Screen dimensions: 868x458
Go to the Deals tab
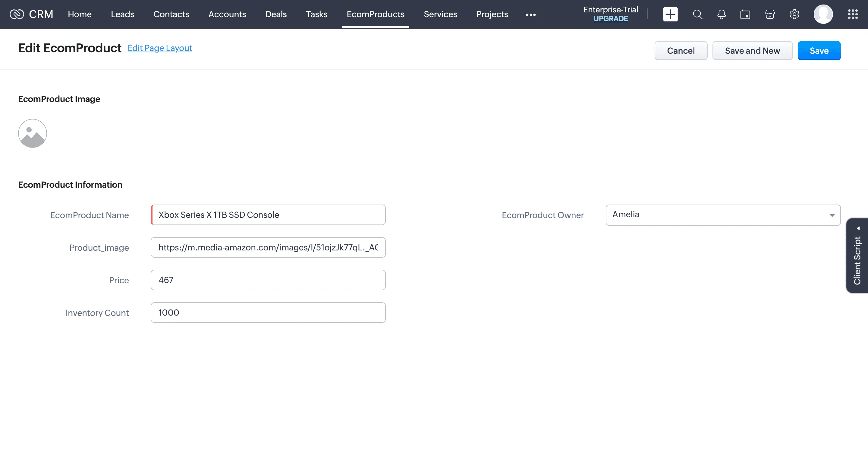(x=276, y=14)
